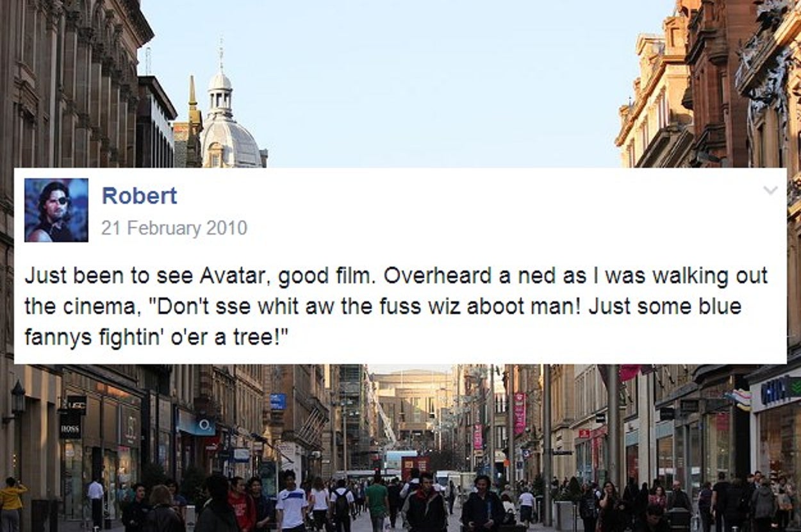
Task: Click the O2 shop sign logo
Action: point(204,425)
